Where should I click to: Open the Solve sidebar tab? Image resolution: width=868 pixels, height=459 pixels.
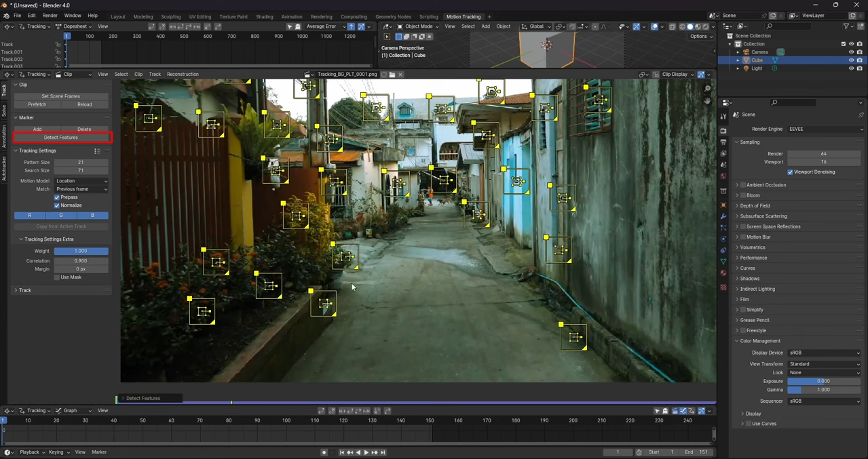point(4,111)
